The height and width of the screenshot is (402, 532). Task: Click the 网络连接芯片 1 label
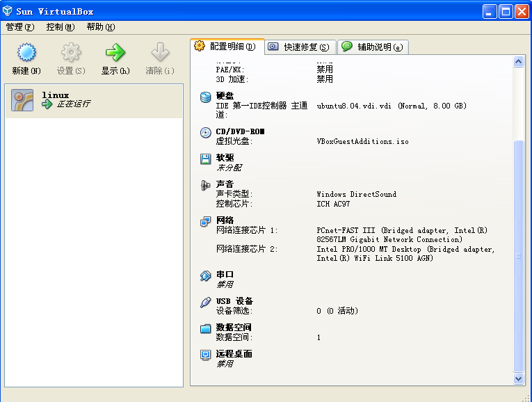pyautogui.click(x=247, y=230)
